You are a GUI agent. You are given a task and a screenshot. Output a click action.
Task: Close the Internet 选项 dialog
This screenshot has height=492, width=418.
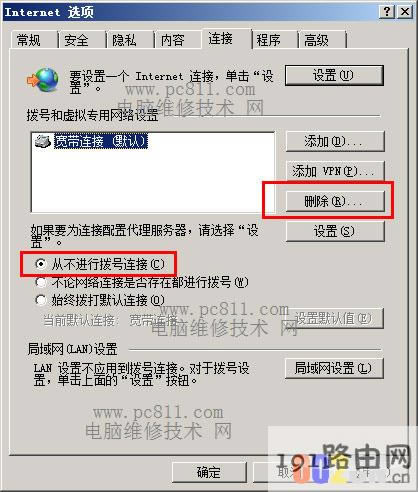404,12
